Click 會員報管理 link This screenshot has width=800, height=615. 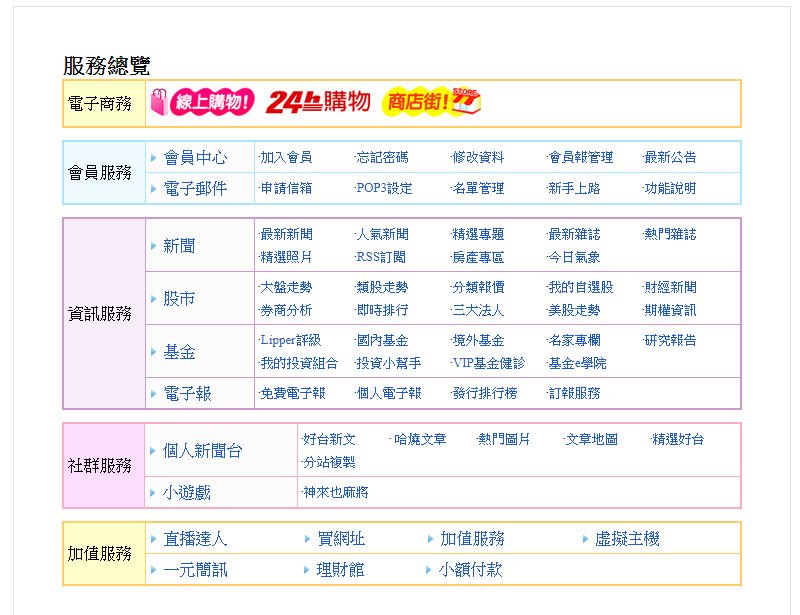pyautogui.click(x=580, y=157)
